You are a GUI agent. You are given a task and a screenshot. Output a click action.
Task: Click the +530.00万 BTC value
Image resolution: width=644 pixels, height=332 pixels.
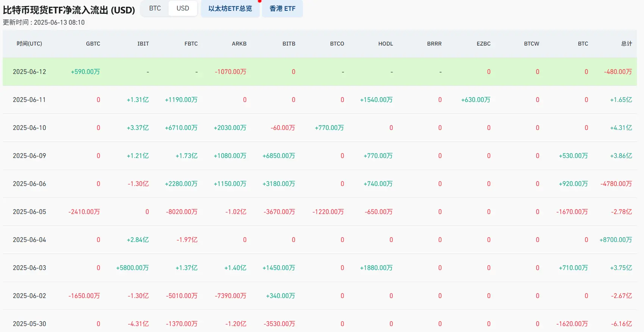pos(573,156)
